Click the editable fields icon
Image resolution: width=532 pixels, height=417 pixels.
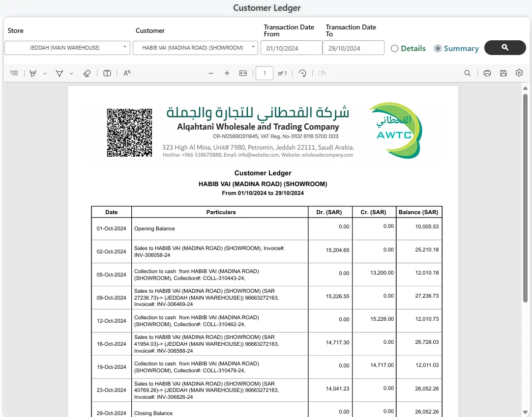pos(107,73)
